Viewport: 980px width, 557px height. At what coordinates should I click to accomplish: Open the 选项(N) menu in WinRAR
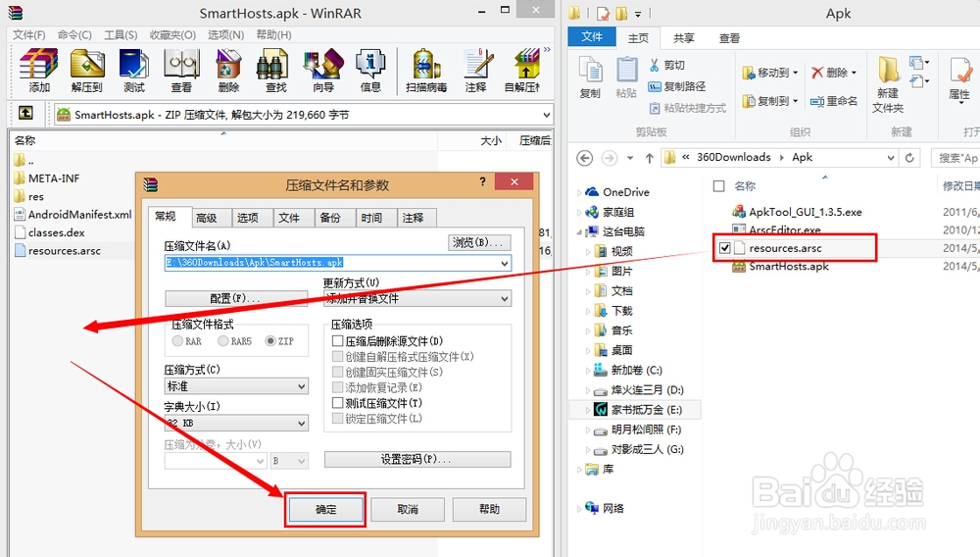225,35
